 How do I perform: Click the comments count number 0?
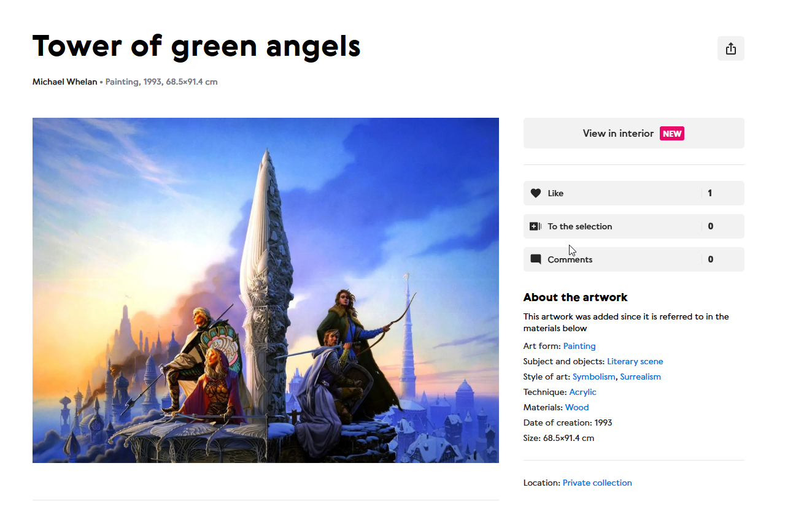point(711,259)
